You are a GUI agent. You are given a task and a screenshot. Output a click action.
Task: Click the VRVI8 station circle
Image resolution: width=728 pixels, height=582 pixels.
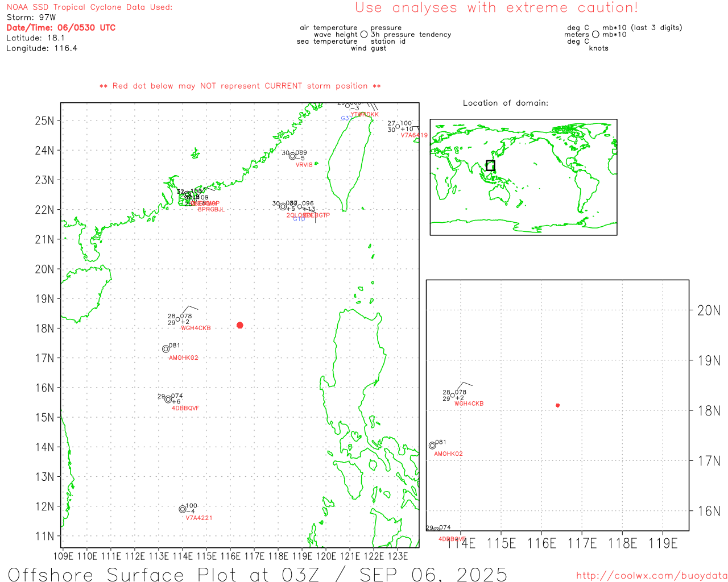point(292,156)
